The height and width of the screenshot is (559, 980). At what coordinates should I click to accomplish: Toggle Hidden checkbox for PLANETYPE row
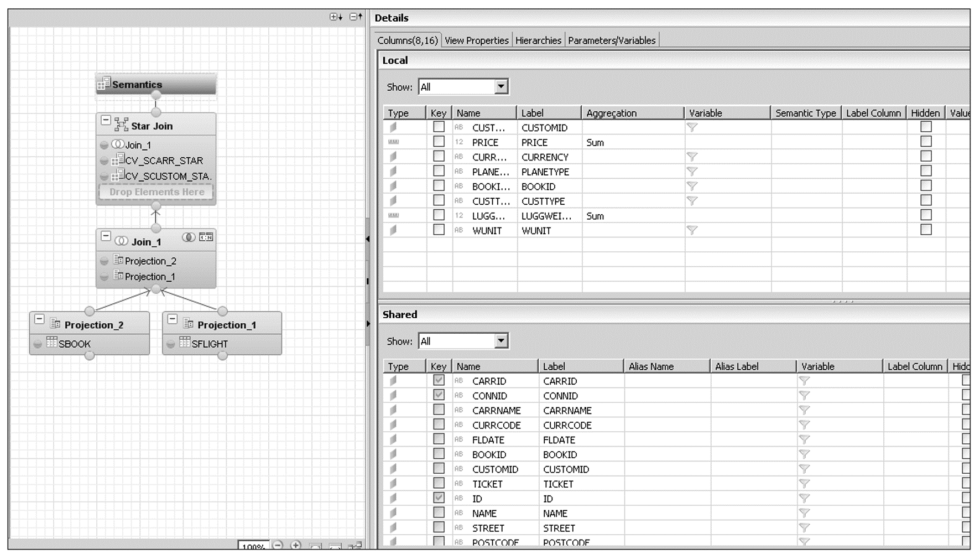click(926, 171)
